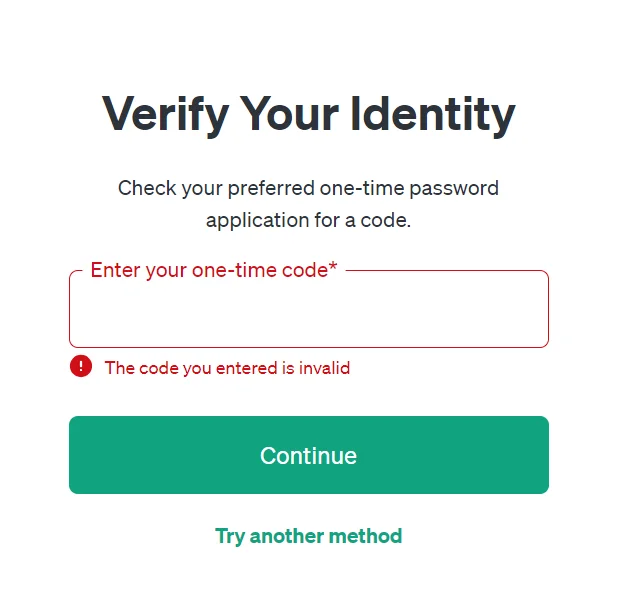Click the word 'password' in the description
635x613 pixels.
[x=454, y=189]
